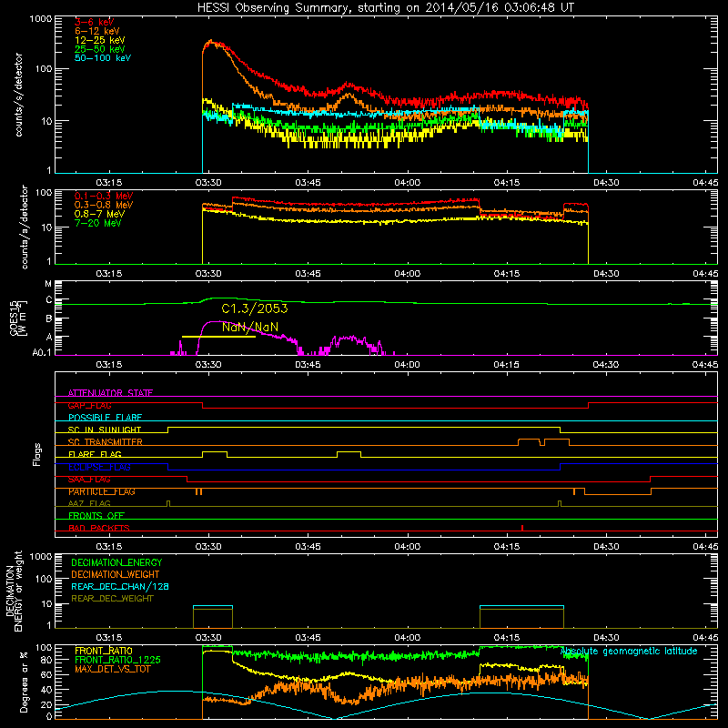Click the 04:00 tick label under top plot
The width and height of the screenshot is (728, 728).
click(407, 183)
